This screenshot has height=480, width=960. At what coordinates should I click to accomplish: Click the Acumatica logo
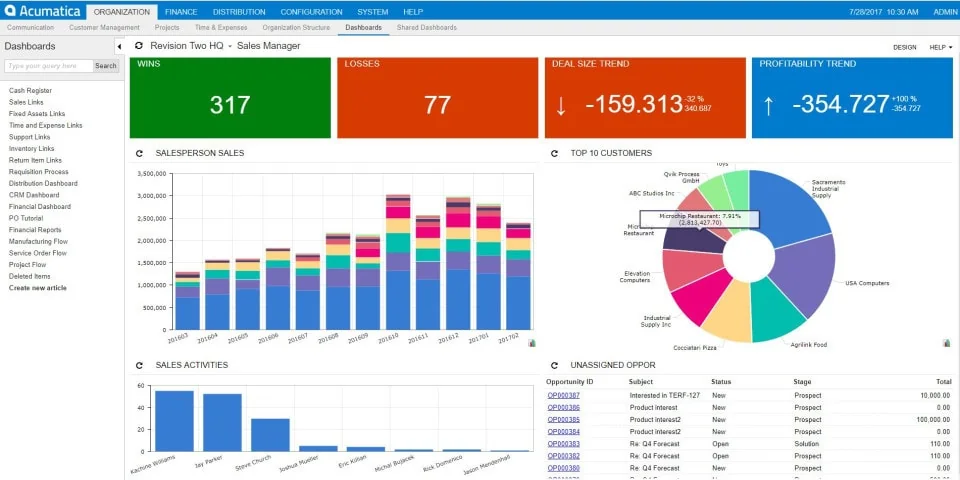point(42,11)
